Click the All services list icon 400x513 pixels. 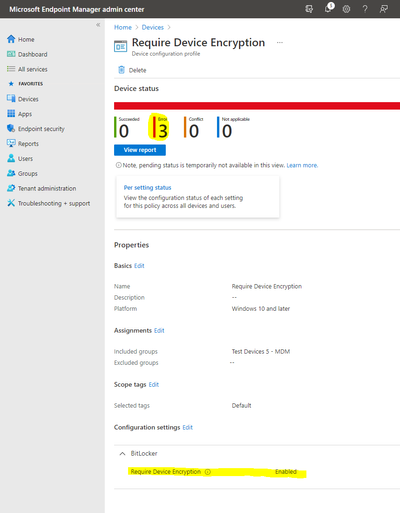(11, 69)
